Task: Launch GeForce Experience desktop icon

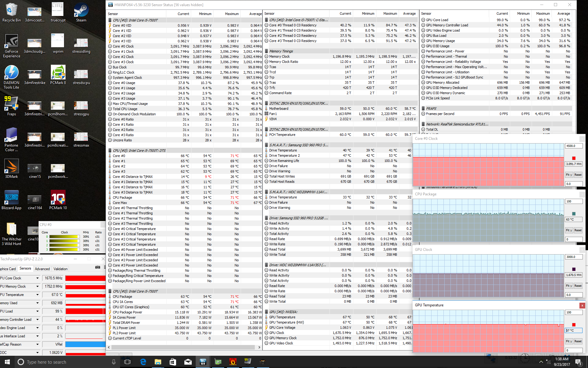Action: (x=11, y=46)
